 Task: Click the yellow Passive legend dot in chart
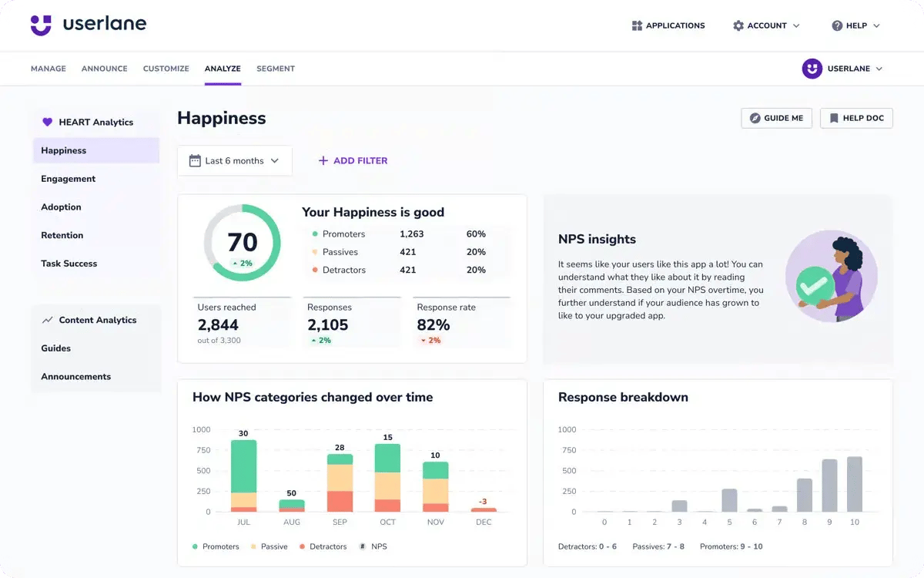pos(253,546)
